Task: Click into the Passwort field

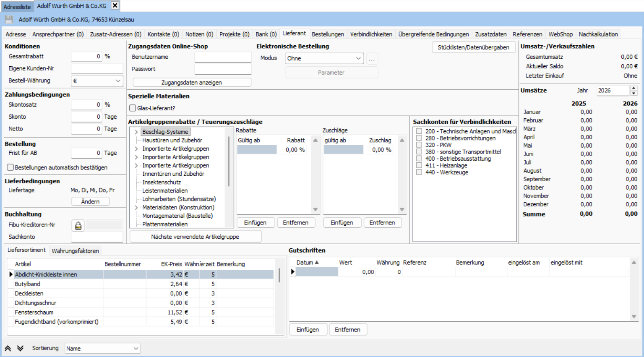Action: [223, 69]
